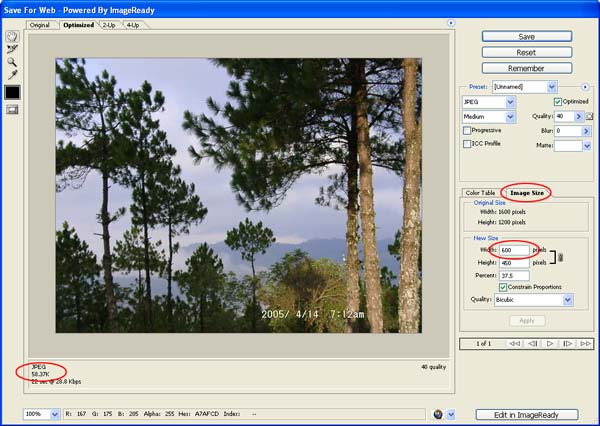600x426 pixels.
Task: Uncheck Constrain Proportions
Action: pyautogui.click(x=503, y=287)
